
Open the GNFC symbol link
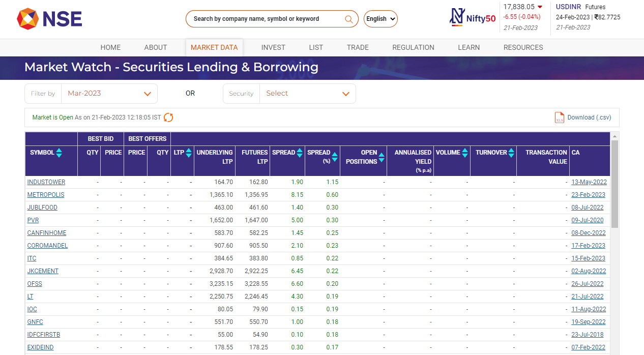click(x=34, y=322)
